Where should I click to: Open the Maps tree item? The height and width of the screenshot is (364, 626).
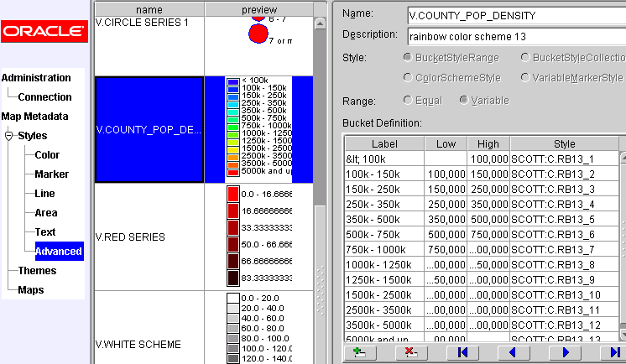tap(31, 289)
